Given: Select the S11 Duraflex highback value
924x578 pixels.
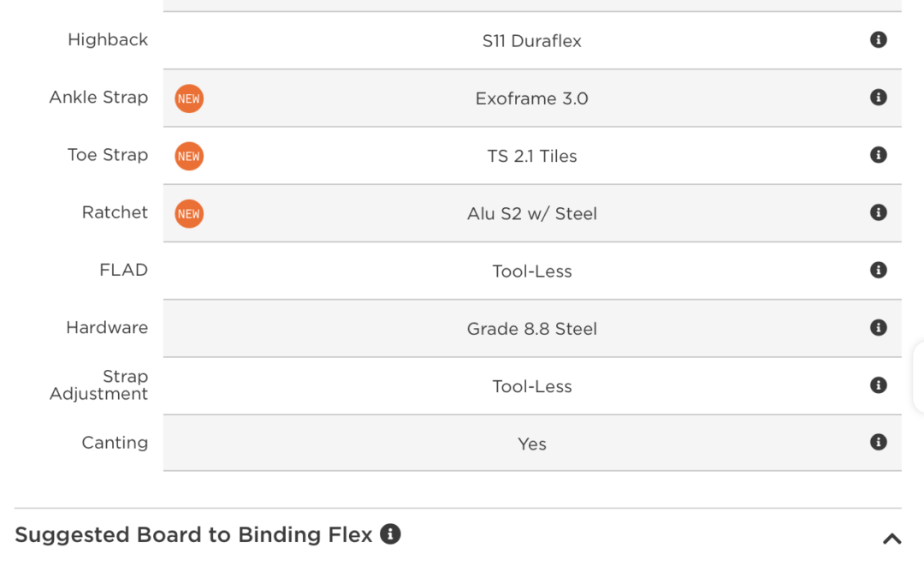Looking at the screenshot, I should click(x=531, y=41).
